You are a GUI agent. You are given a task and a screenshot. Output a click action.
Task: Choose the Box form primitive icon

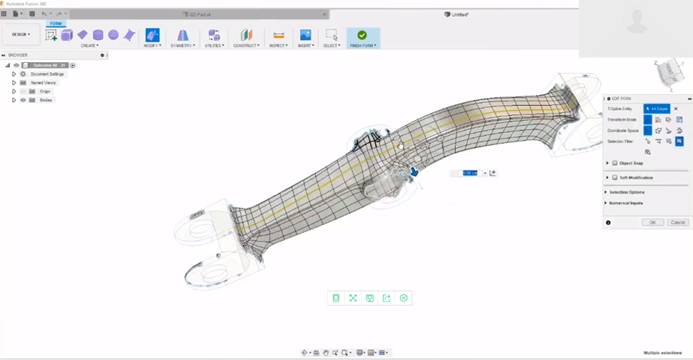pyautogui.click(x=67, y=35)
